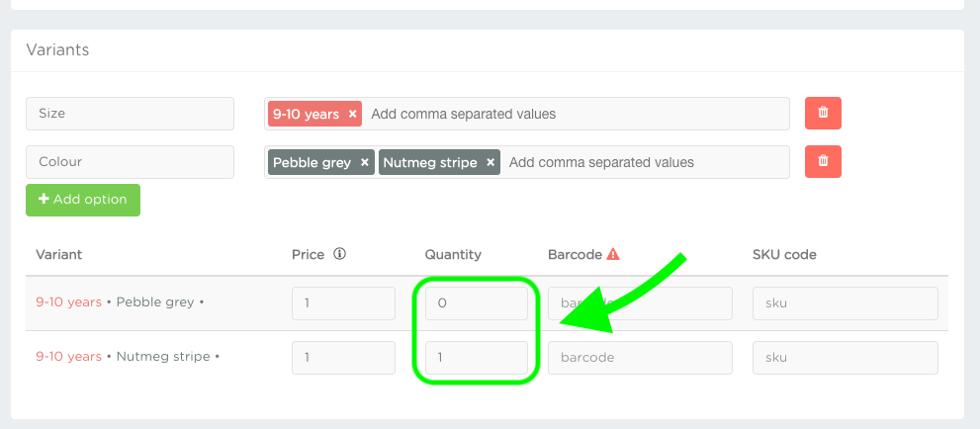Focus the Colour option name field

pos(130,161)
